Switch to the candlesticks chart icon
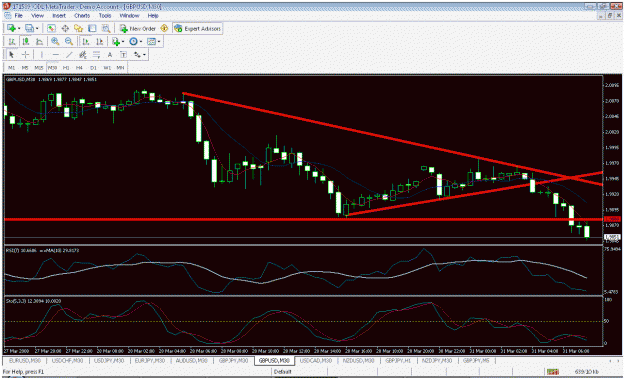 26,41
